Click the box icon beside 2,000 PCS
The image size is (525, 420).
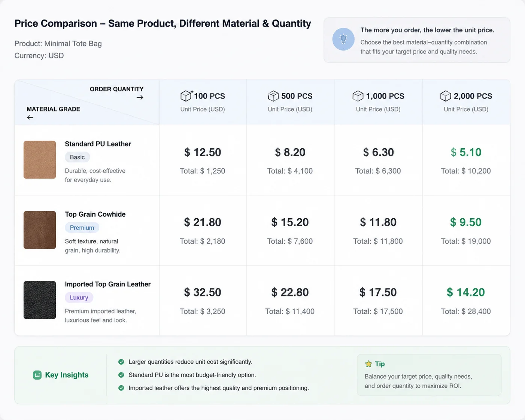pos(446,96)
